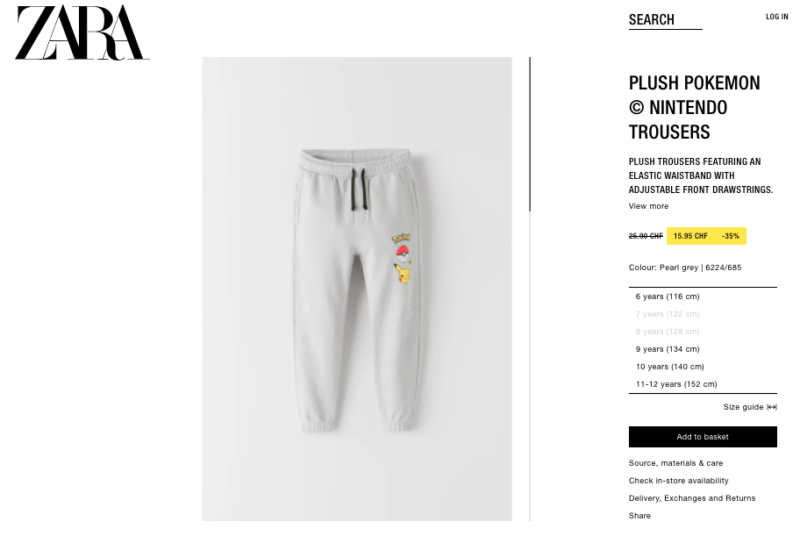Open the LOG IN link

tap(777, 17)
